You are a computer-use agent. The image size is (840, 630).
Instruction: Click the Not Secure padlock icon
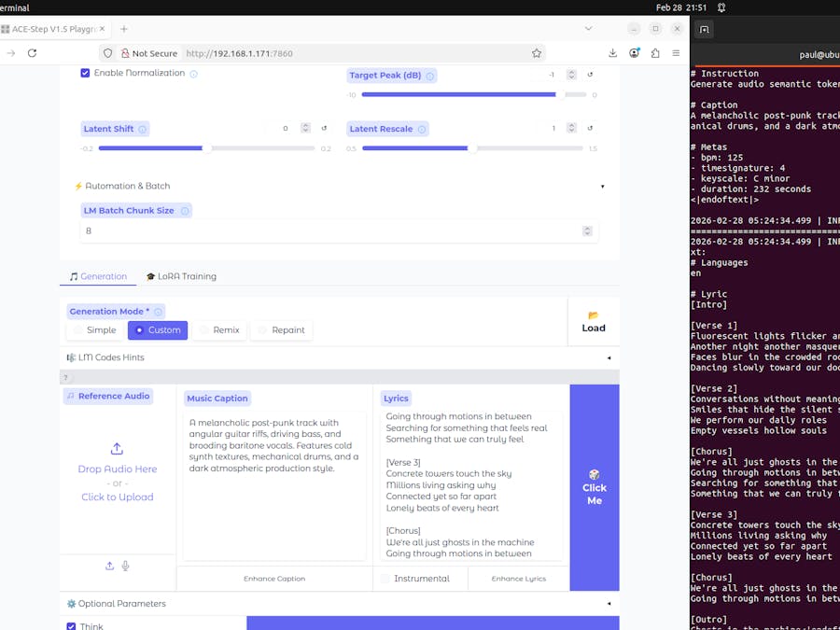click(x=125, y=53)
